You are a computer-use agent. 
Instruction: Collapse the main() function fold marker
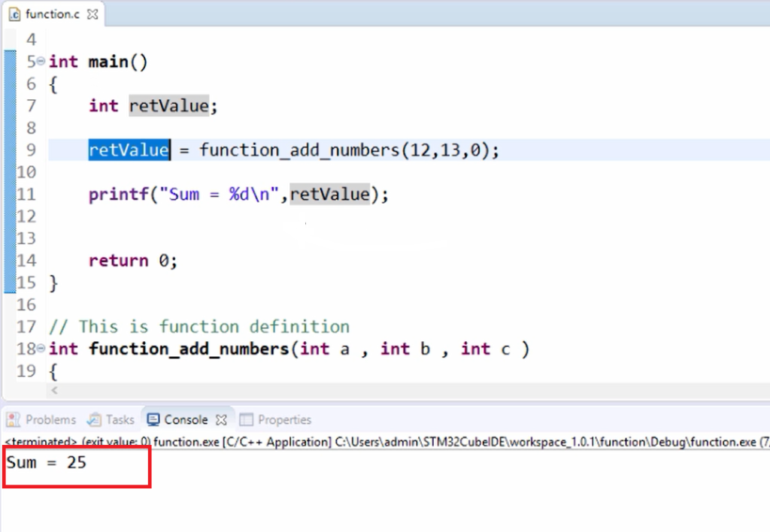(x=41, y=61)
